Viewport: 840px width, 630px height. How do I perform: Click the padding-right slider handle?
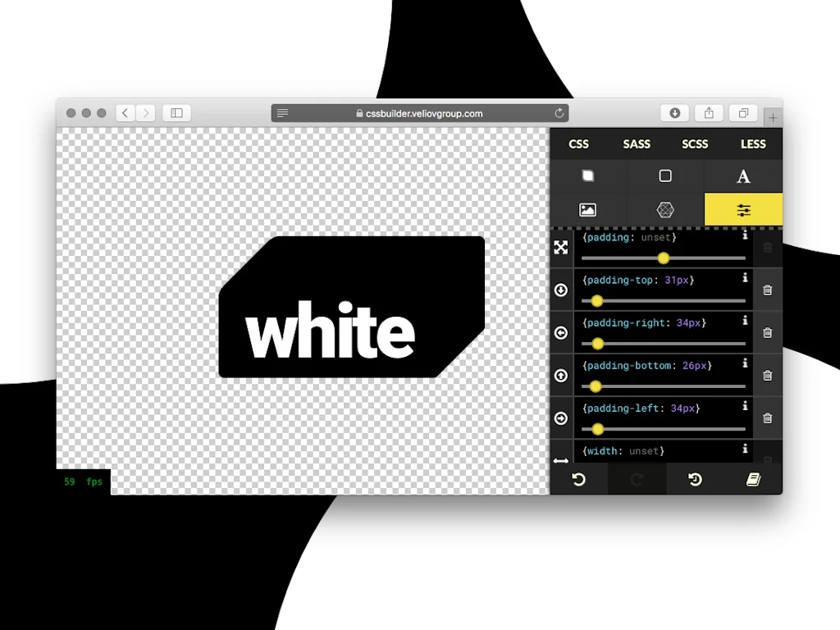[596, 344]
